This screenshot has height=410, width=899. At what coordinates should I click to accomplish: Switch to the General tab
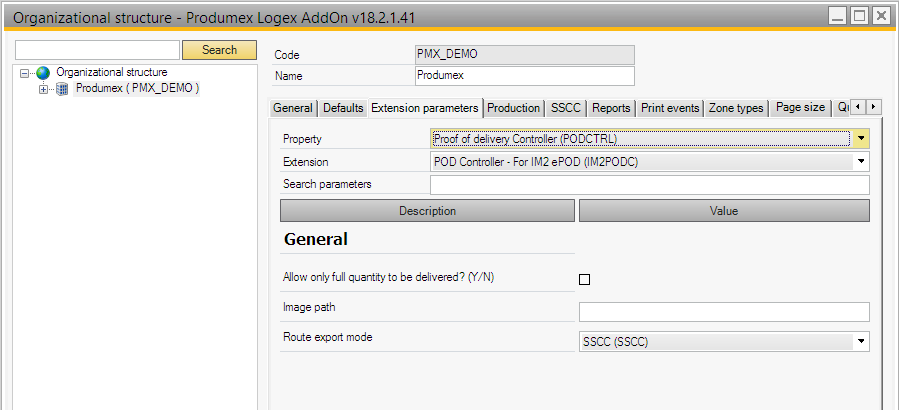(293, 108)
